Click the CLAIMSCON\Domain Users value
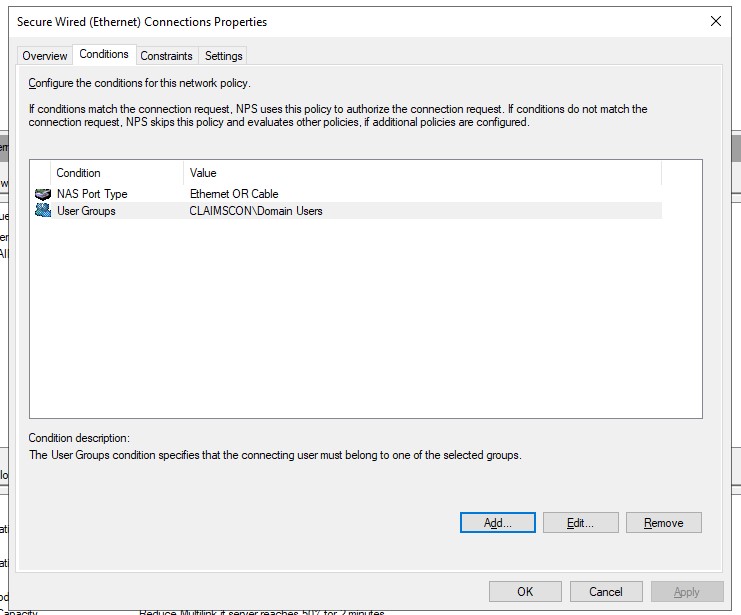The height and width of the screenshot is (615, 741). click(x=256, y=211)
